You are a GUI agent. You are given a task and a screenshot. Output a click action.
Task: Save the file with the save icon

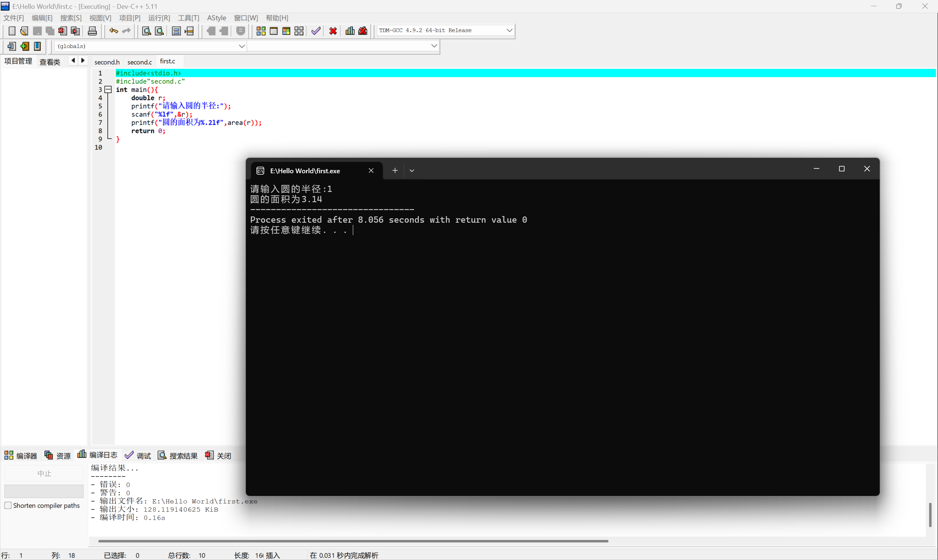click(x=37, y=31)
